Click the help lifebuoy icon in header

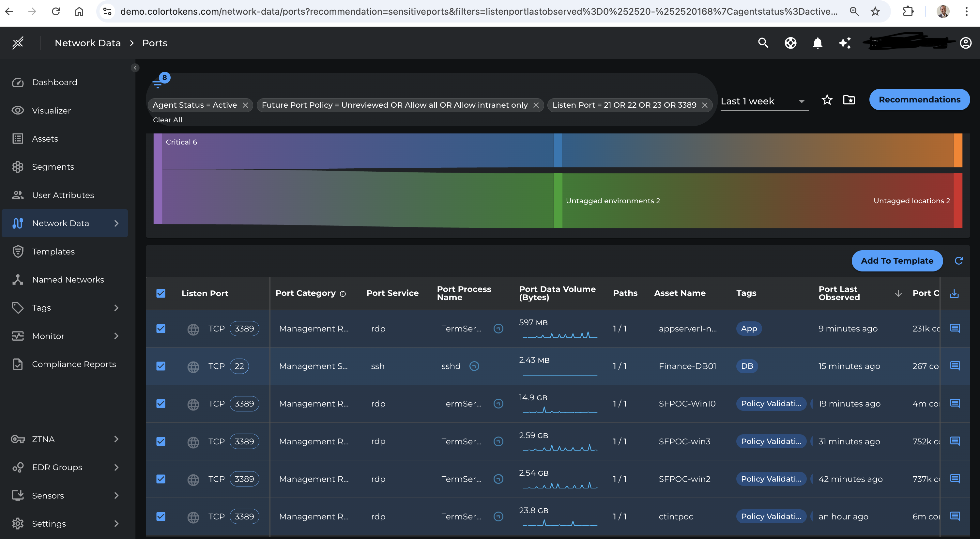[790, 43]
